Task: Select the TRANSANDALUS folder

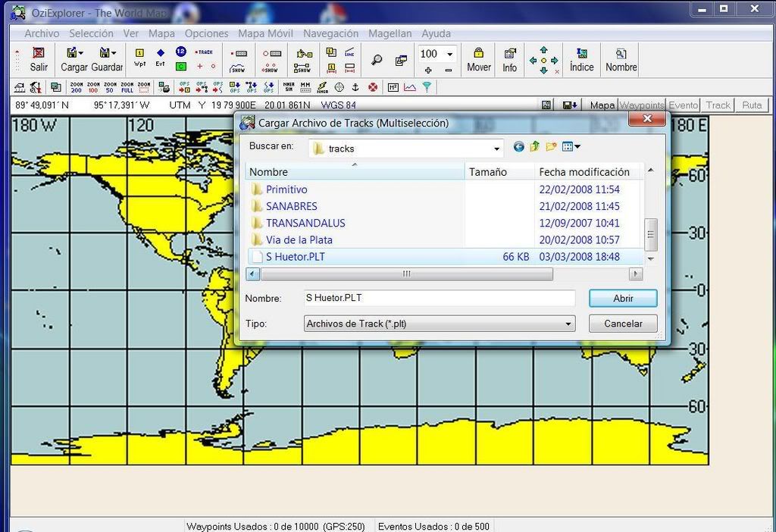Action: pos(305,224)
